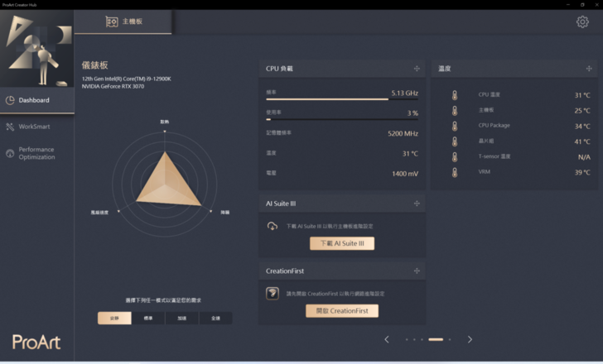Click the 下載 AI Suite III button
The width and height of the screenshot is (603, 364).
342,243
